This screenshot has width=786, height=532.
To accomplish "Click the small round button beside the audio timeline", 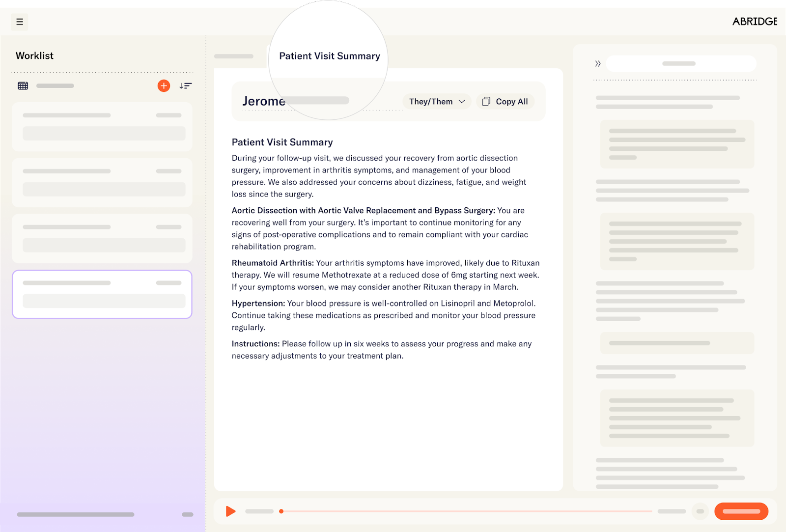I will (x=700, y=511).
